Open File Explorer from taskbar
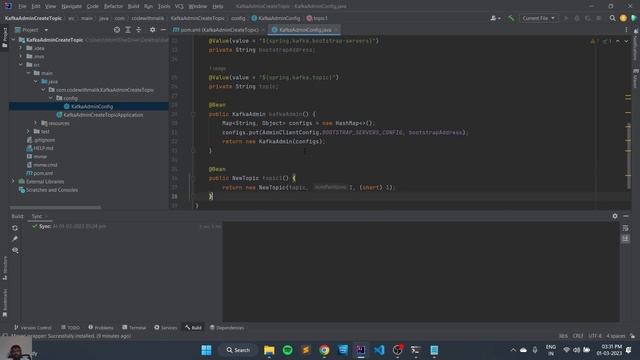This screenshot has width=640, height=360. point(269,350)
